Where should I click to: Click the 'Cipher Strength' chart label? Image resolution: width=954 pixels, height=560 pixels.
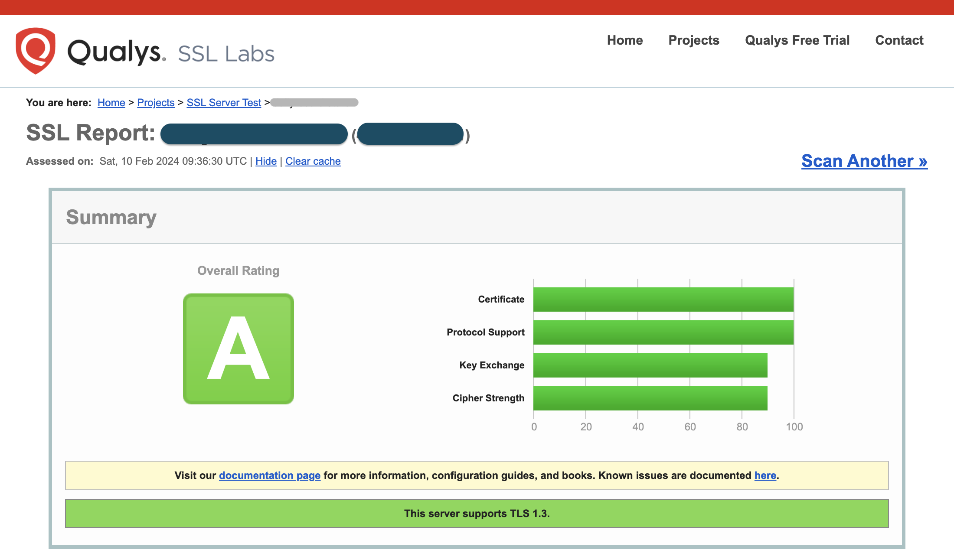pyautogui.click(x=488, y=398)
